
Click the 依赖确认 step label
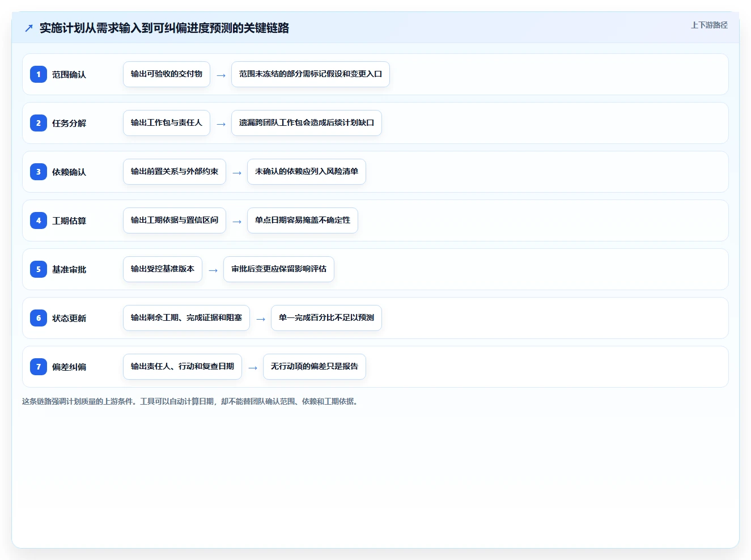[x=69, y=172]
